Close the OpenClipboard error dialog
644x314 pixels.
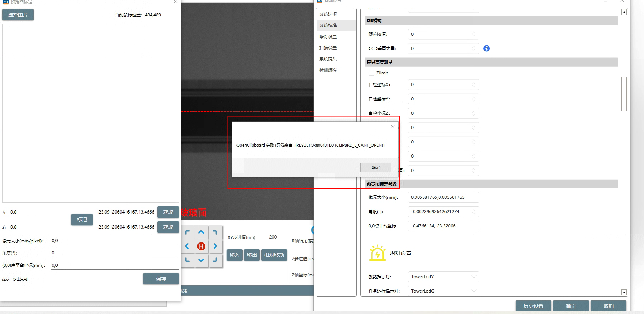tap(393, 127)
